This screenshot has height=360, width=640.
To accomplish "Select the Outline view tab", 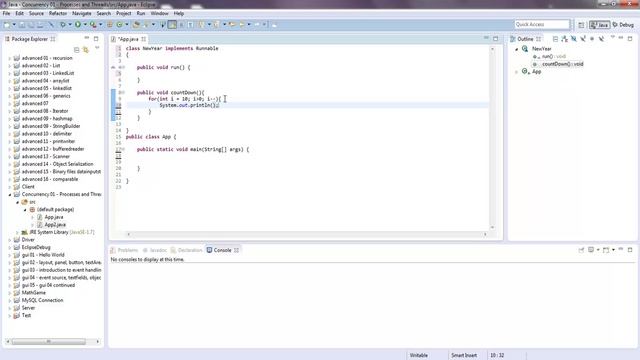I will click(525, 39).
